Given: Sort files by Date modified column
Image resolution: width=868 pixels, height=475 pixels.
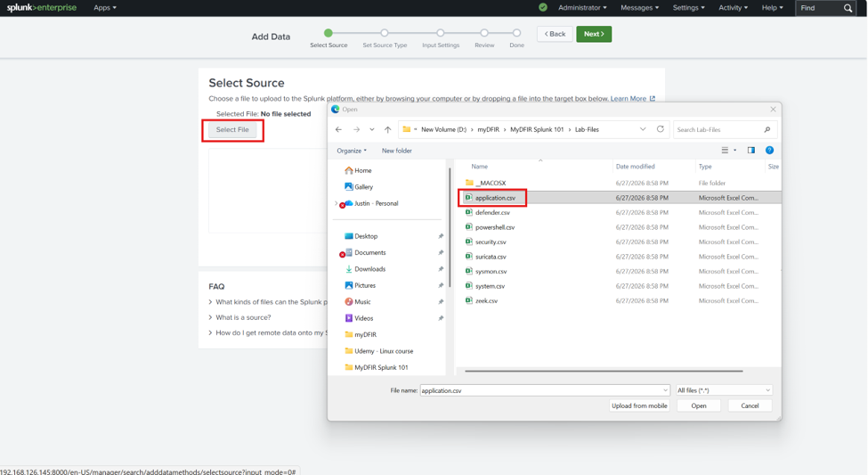Looking at the screenshot, I should [635, 167].
